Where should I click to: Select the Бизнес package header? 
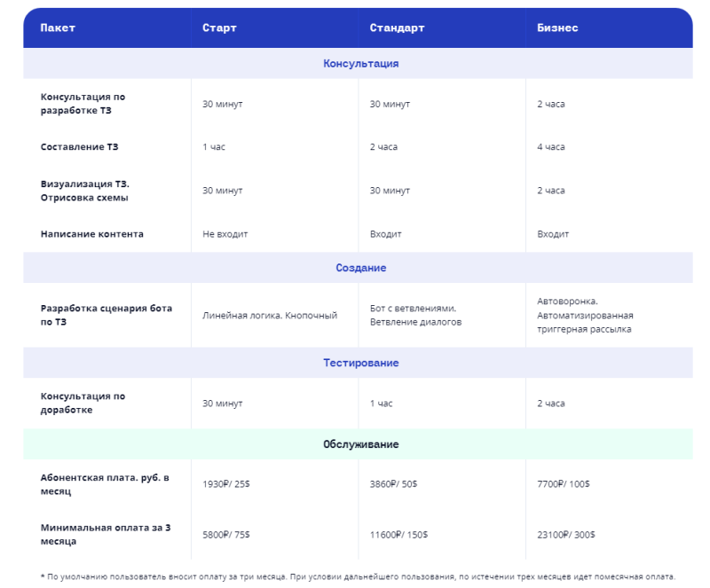click(x=557, y=28)
